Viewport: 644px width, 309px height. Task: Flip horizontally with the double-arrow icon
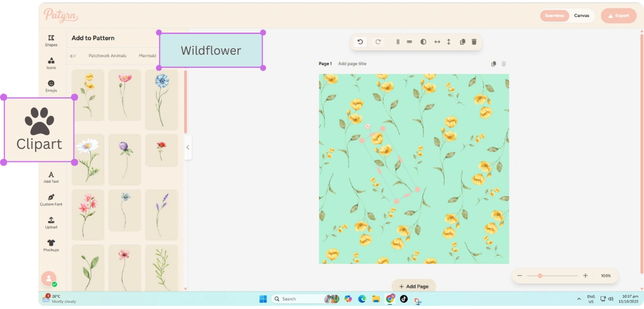pyautogui.click(x=437, y=42)
